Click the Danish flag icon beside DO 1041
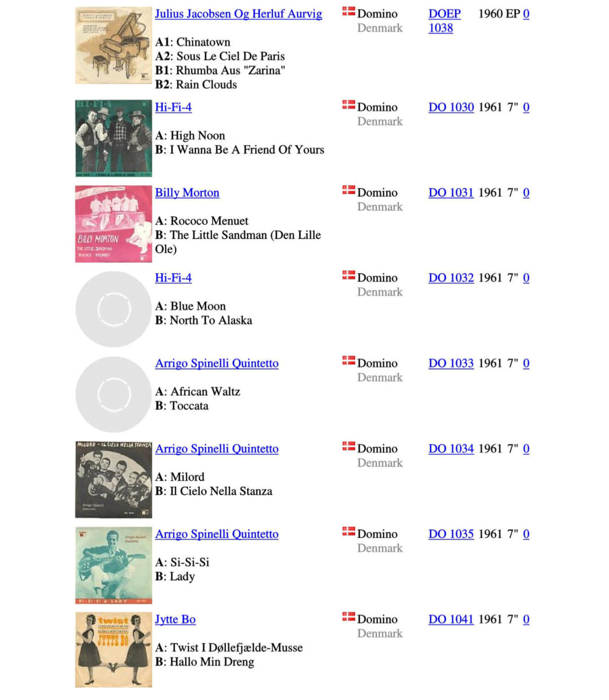 (349, 617)
